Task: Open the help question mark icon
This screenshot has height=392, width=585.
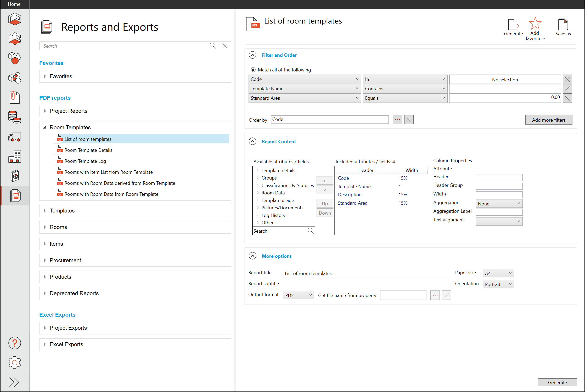Action: (x=15, y=343)
